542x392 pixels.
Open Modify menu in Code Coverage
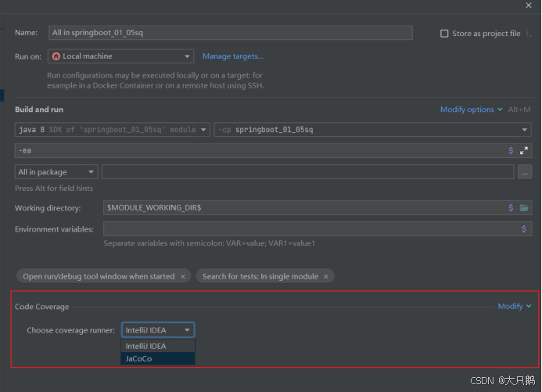click(515, 306)
